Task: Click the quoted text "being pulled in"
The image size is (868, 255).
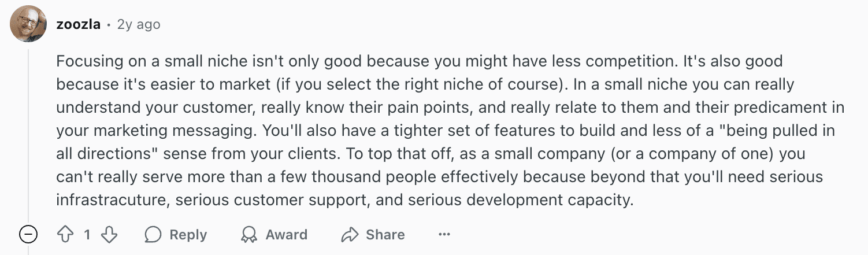Action: pyautogui.click(x=776, y=131)
